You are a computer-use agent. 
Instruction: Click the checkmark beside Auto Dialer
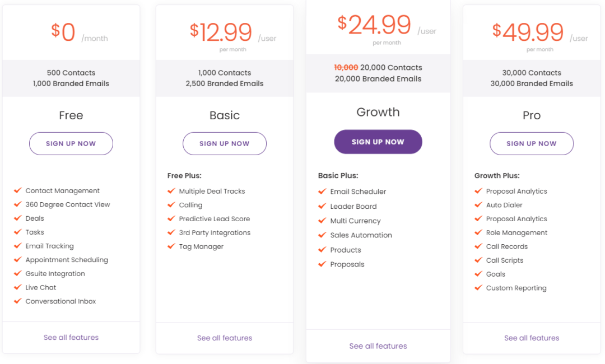pyautogui.click(x=478, y=205)
